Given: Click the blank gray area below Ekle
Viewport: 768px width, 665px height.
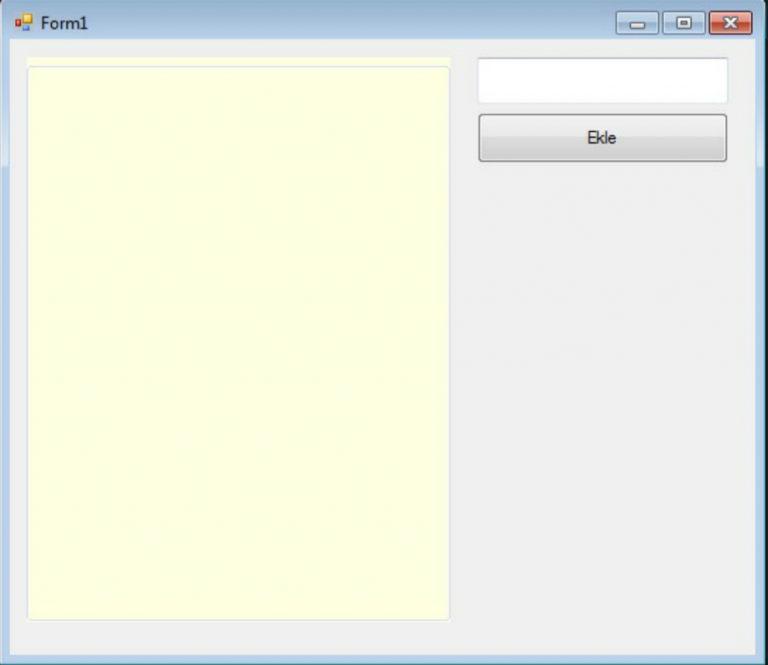Looking at the screenshot, I should click(602, 350).
